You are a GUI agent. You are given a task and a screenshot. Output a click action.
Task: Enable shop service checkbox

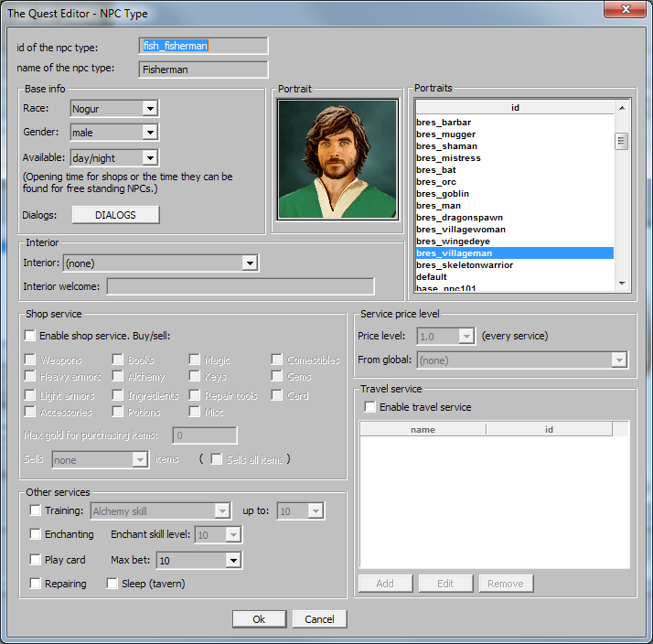30,336
